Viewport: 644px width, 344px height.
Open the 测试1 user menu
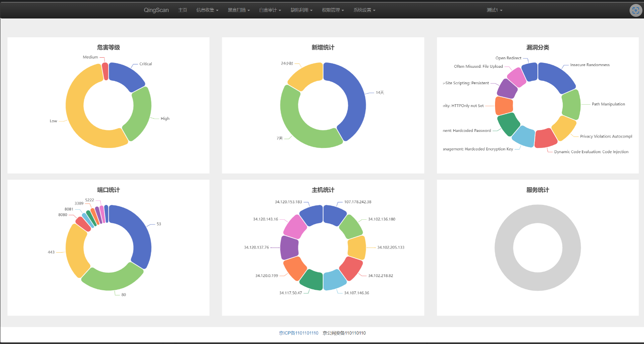click(x=495, y=10)
